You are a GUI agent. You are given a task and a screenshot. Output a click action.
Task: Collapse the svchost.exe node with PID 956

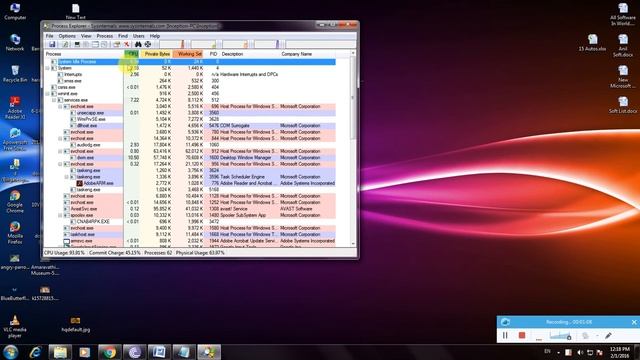60,164
